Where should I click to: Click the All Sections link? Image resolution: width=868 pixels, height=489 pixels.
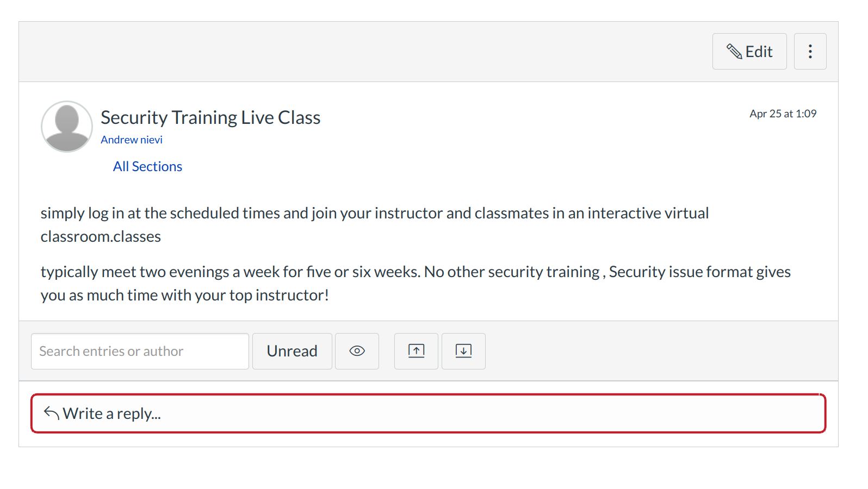147,166
